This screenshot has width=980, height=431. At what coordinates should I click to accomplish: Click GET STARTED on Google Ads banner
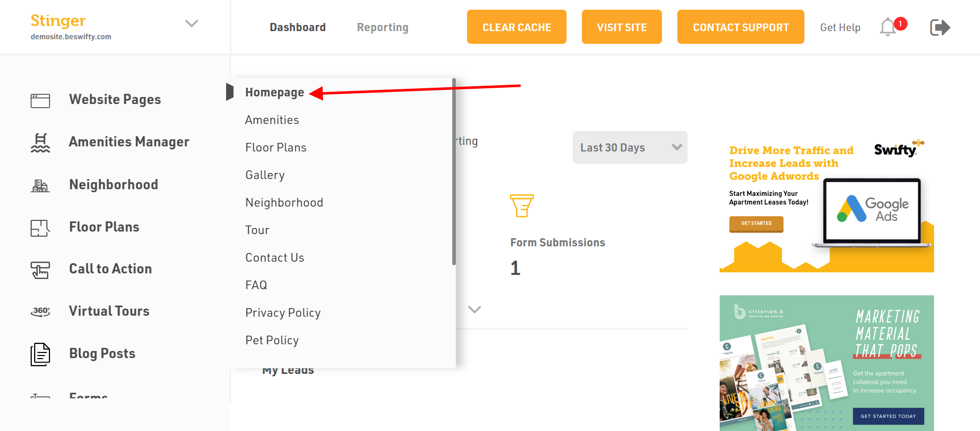[x=756, y=223]
